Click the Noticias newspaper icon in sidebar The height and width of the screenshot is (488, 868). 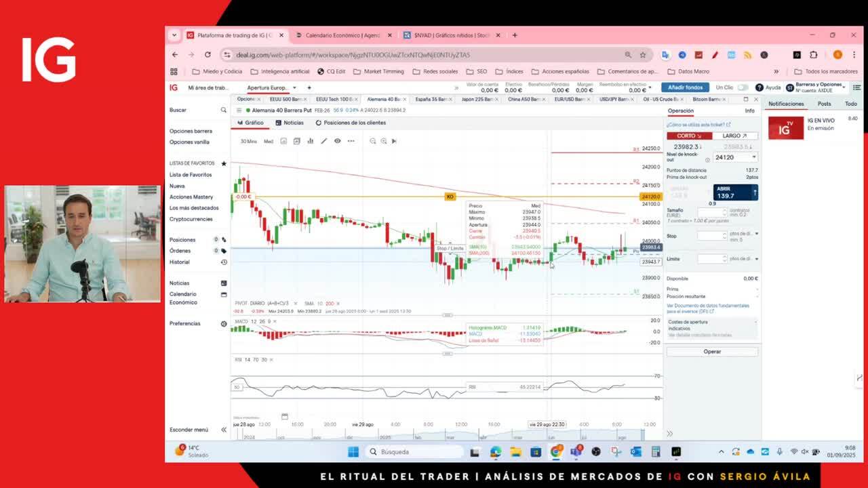pos(224,283)
